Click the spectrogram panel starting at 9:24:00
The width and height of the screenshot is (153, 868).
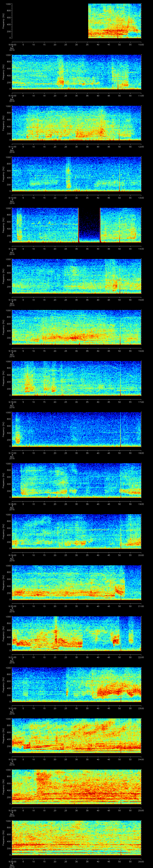[x=77, y=786]
